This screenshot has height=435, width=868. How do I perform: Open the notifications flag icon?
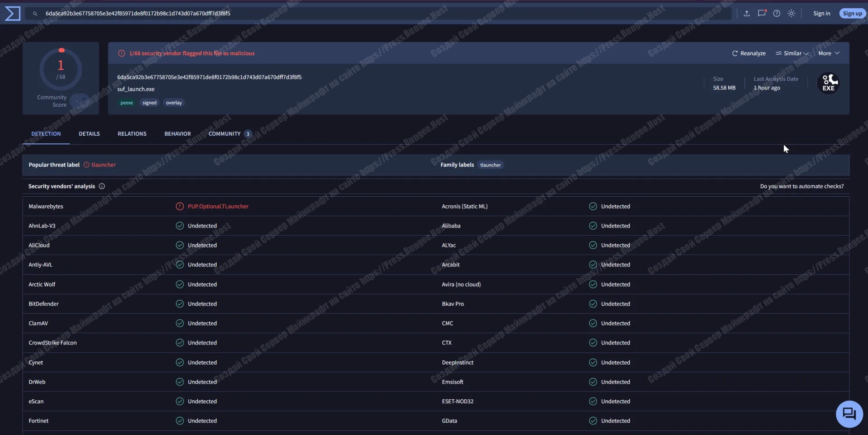tap(762, 14)
